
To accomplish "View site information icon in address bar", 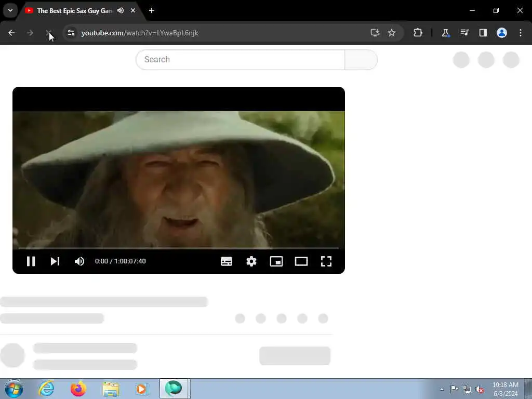I will point(71,33).
